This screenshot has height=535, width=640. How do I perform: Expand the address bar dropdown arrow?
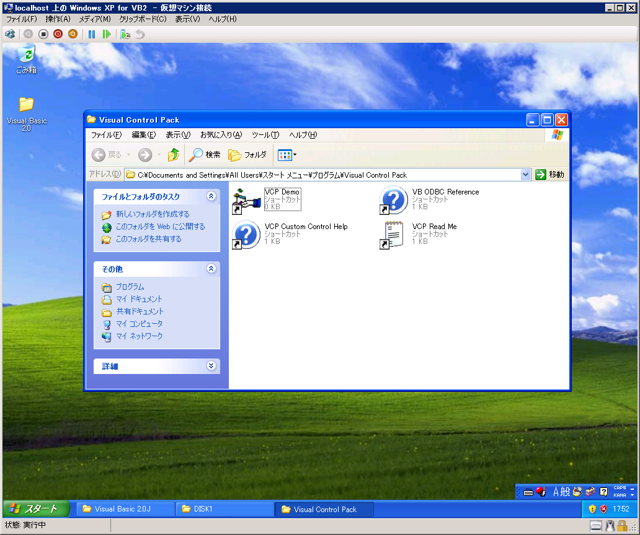click(525, 175)
